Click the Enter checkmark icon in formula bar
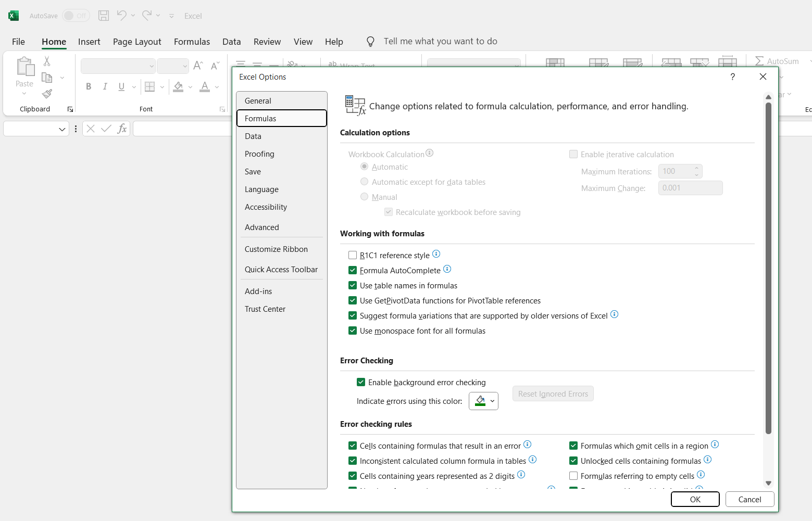This screenshot has height=521, width=812. pyautogui.click(x=106, y=129)
